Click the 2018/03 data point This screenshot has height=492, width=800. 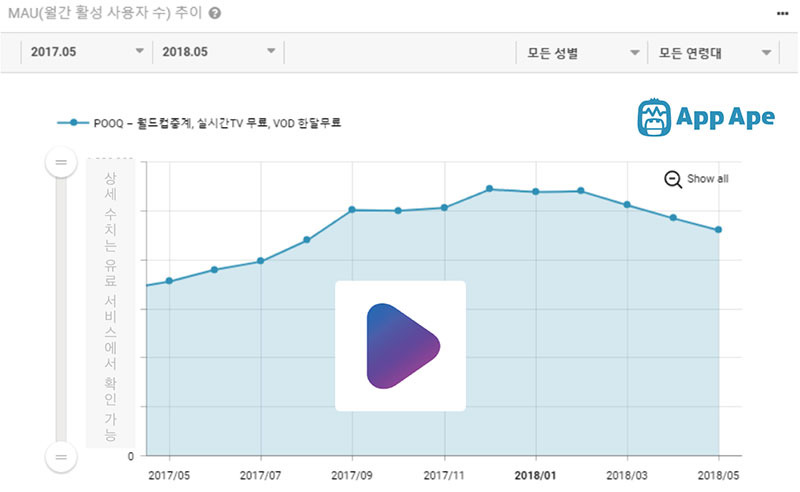pos(627,205)
